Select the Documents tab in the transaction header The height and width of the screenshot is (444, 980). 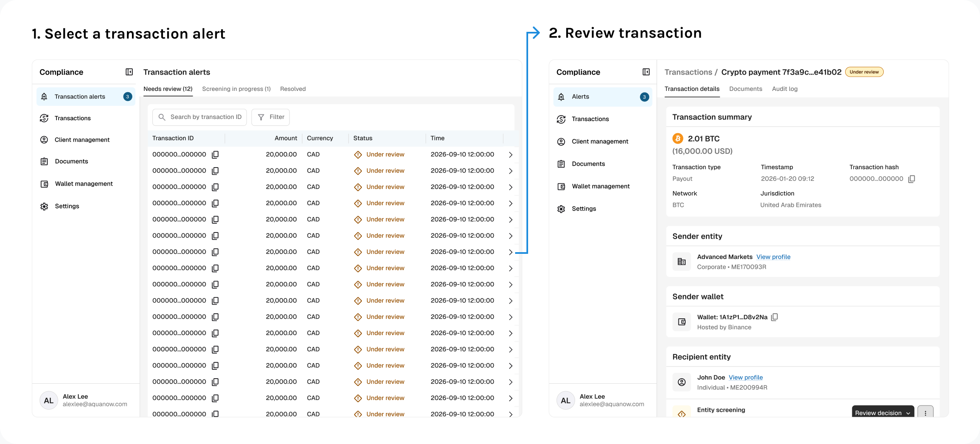(745, 89)
